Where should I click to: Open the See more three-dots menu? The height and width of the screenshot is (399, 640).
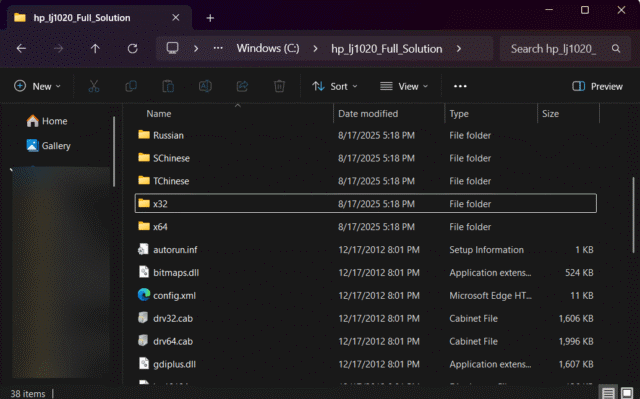[x=460, y=86]
